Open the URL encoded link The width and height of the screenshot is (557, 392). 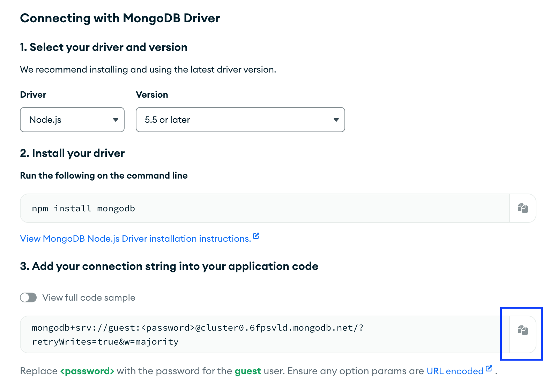(x=455, y=371)
